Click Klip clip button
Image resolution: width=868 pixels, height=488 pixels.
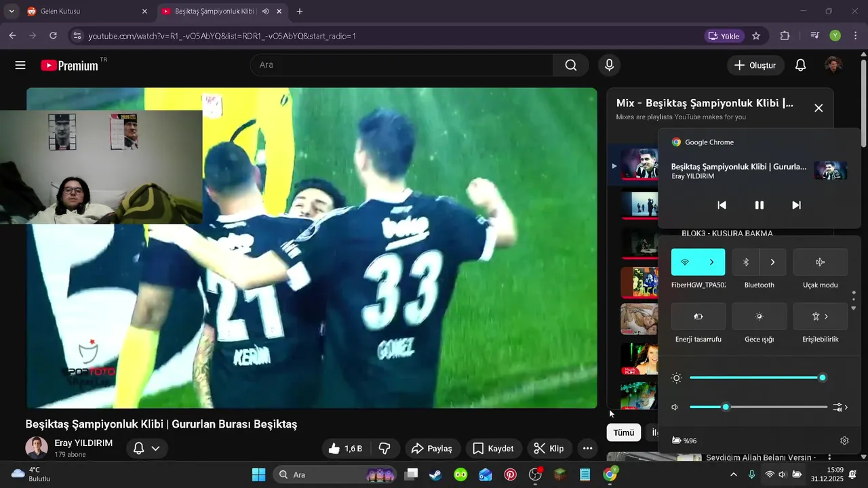(x=549, y=448)
